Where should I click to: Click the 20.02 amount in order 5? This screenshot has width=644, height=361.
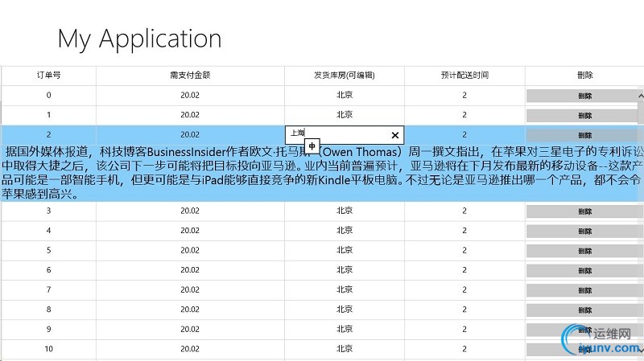(190, 250)
